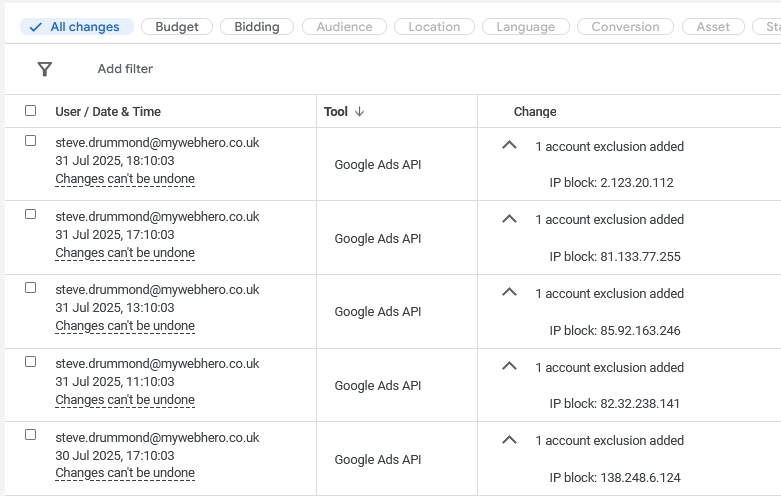Select the Bidding filter chip
The image size is (781, 496).
tap(257, 27)
